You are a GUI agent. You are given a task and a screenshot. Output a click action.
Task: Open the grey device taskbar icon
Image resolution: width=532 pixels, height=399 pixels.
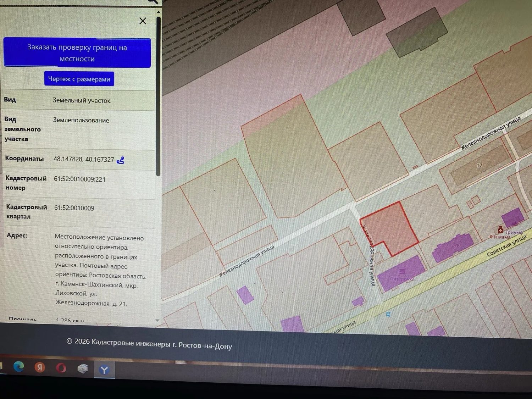pos(83,369)
